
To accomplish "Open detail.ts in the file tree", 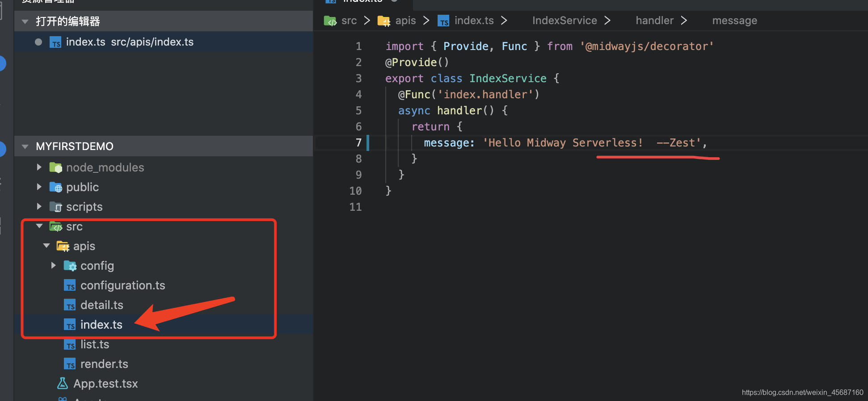I will click(x=102, y=305).
